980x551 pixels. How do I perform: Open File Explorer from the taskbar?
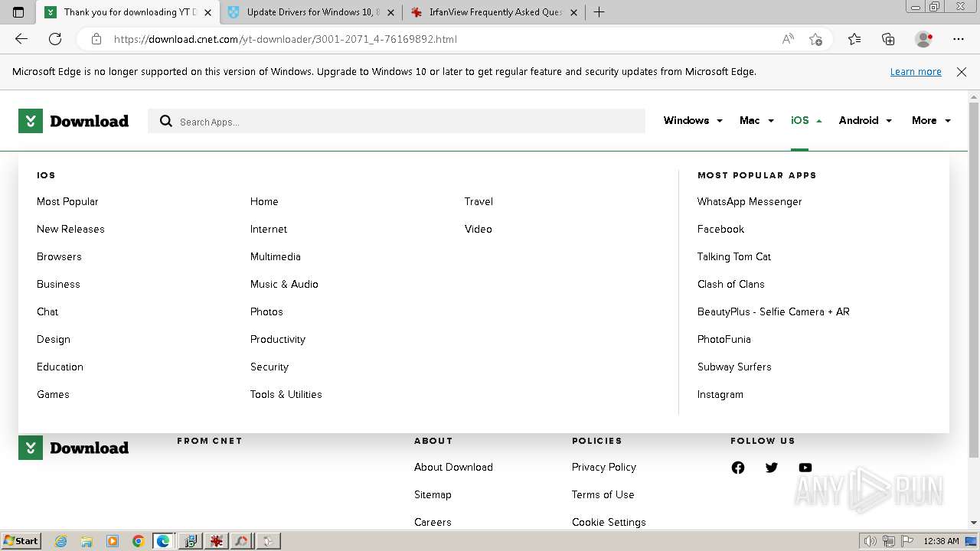coord(87,541)
